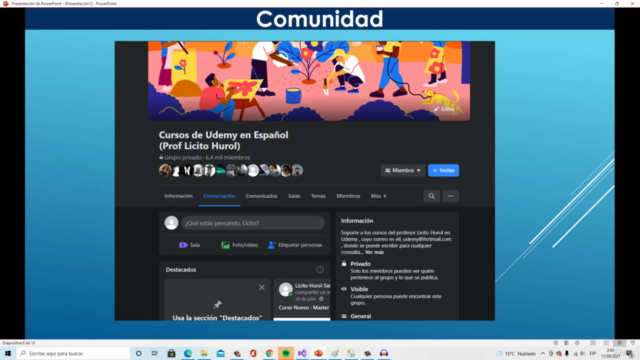Open Task View on the taskbar
The height and width of the screenshot is (360, 640).
point(155,353)
